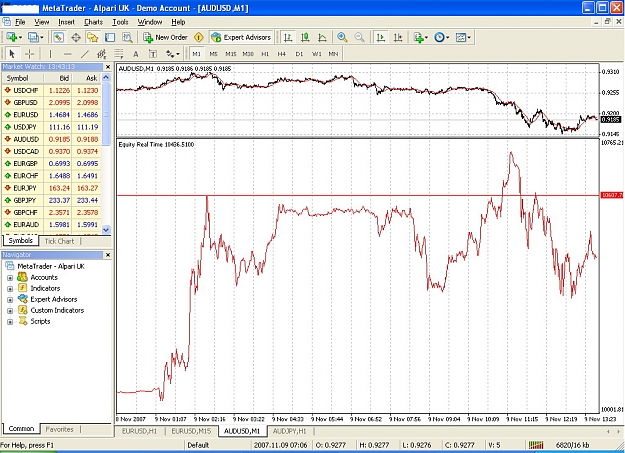
Task: Expand the Custom Indicators node in Navigator
Action: point(10,311)
